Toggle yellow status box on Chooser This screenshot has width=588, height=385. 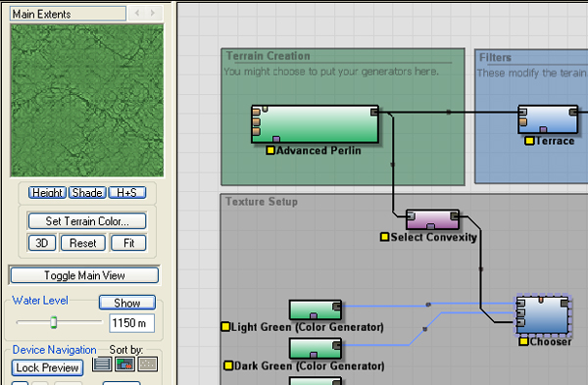click(523, 342)
